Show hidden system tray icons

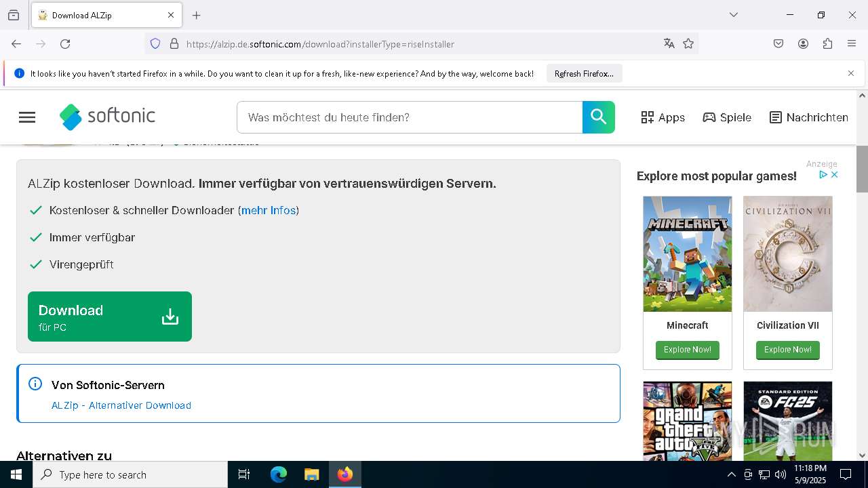[731, 474]
